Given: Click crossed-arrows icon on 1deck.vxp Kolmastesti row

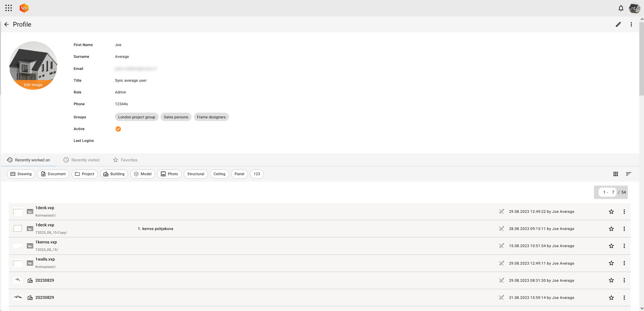Looking at the screenshot, I should 502,211.
